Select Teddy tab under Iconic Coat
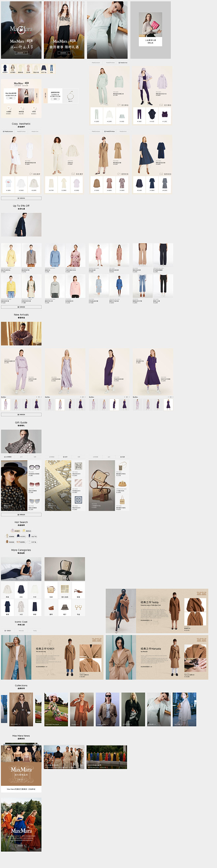The width and height of the screenshot is (217, 868). tap(35, 630)
